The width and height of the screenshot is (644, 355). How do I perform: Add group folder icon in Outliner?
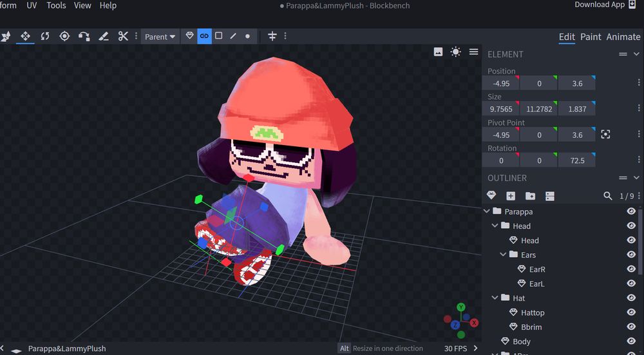530,196
